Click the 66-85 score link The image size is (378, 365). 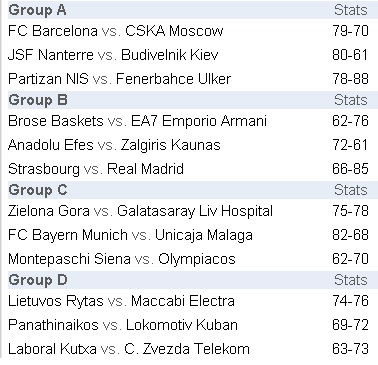(x=350, y=169)
